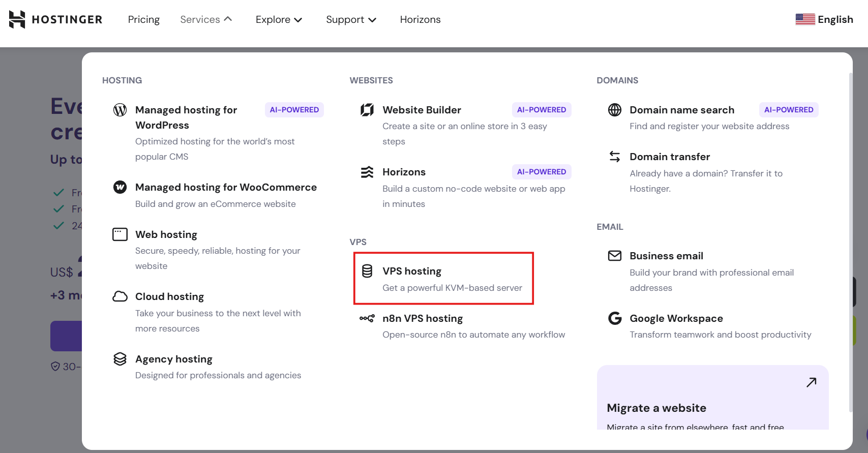Click AI-POWERED badge next to Website Builder
Viewport: 868px width, 453px height.
coord(542,110)
